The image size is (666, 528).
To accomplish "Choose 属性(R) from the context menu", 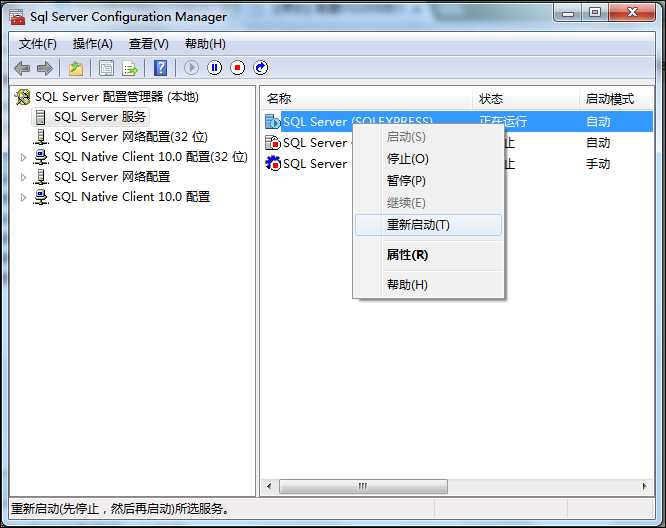I will click(429, 255).
